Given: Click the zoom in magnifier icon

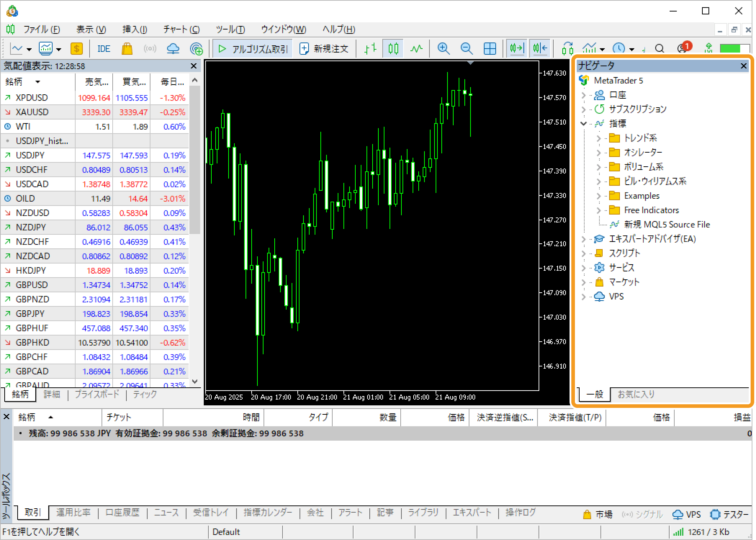Looking at the screenshot, I should coord(443,49).
